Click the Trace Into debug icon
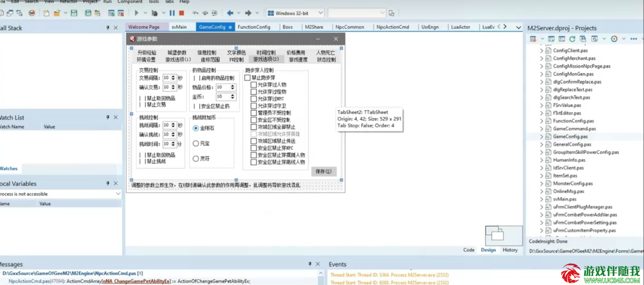The width and height of the screenshot is (644, 285). [196, 13]
